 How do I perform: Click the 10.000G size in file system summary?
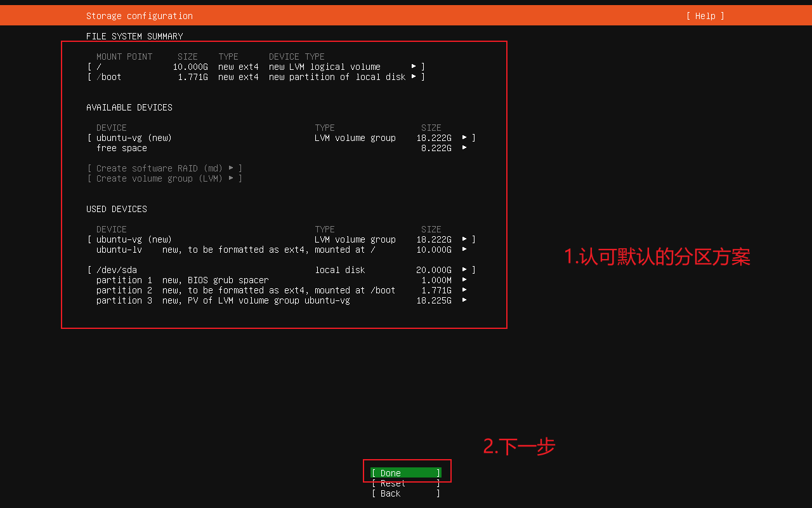pyautogui.click(x=190, y=67)
